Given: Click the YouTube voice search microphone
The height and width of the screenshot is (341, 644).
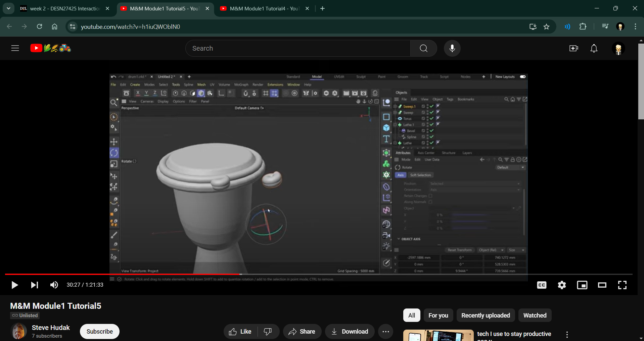Looking at the screenshot, I should point(452,48).
